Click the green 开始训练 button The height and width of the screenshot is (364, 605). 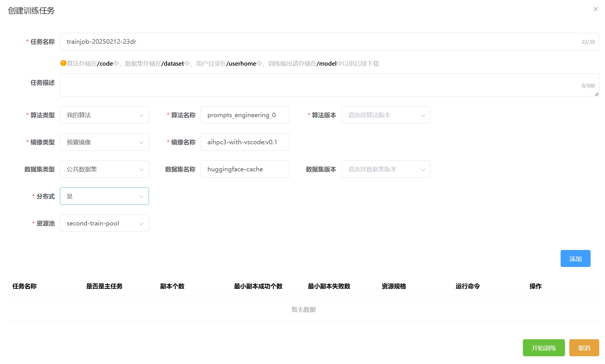click(x=544, y=348)
